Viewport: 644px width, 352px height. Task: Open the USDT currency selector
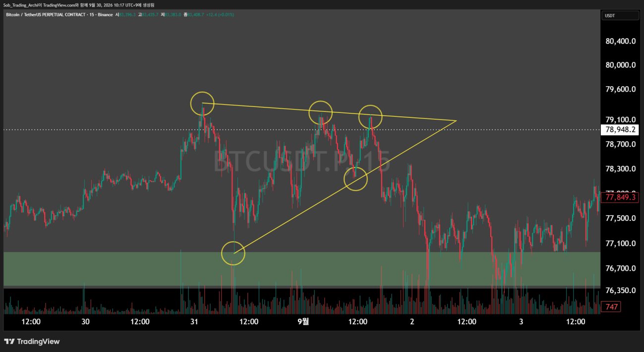tap(621, 15)
